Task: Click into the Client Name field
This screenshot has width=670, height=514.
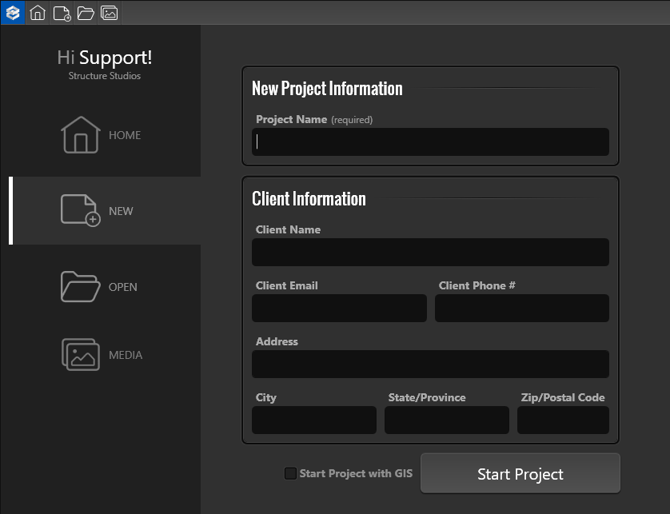Action: 430,252
